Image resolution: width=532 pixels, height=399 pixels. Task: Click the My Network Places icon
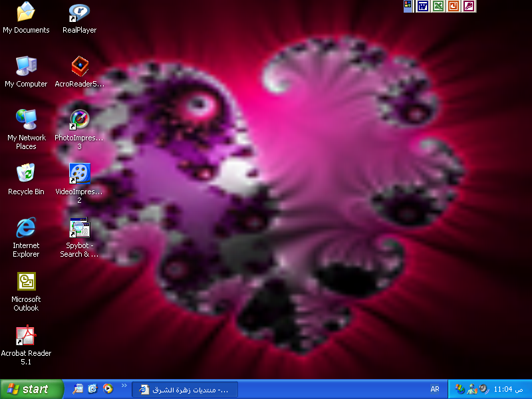26,120
